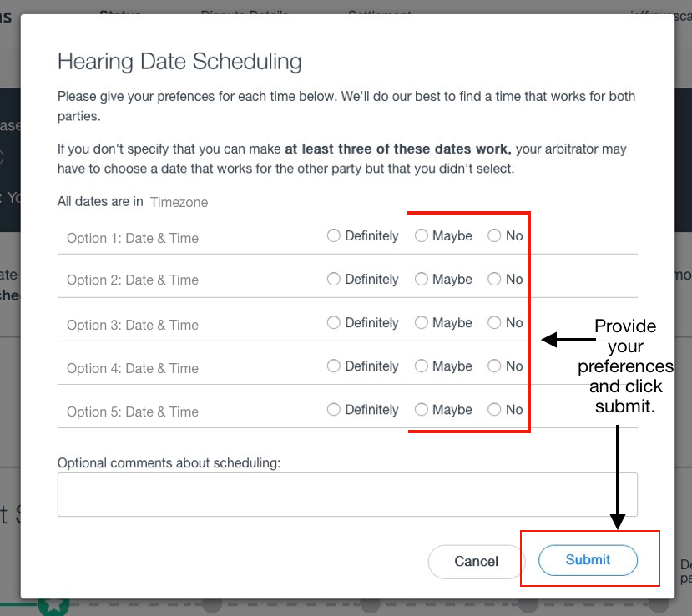Mark Option 2 as Definitely
The image size is (692, 616).
[x=334, y=280]
